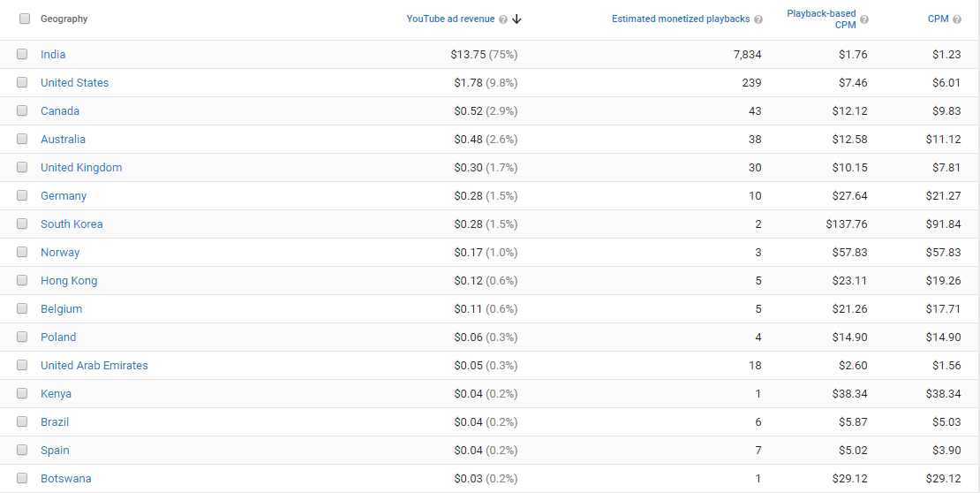Tick the South Korea row checkbox
Screen dimensions: 980x493
coord(22,224)
